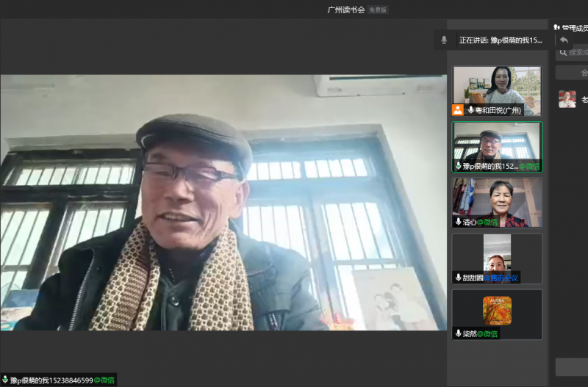The width and height of the screenshot is (588, 387).
Task: Select the highlighted active speaker thumbnail
Action: (x=497, y=142)
